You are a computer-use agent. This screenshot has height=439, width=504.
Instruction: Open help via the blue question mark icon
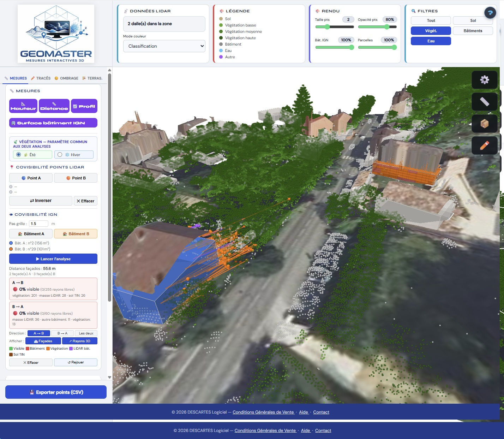490,13
